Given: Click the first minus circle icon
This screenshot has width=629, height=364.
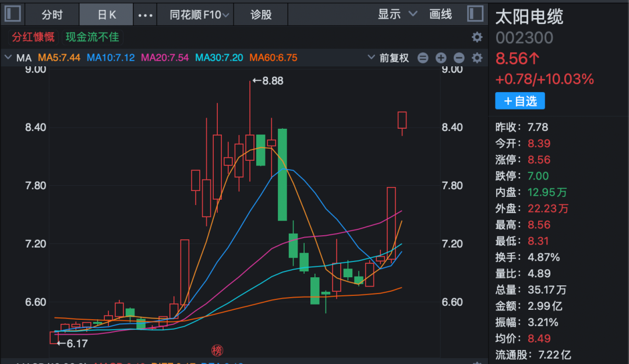Looking at the screenshot, I should (423, 58).
